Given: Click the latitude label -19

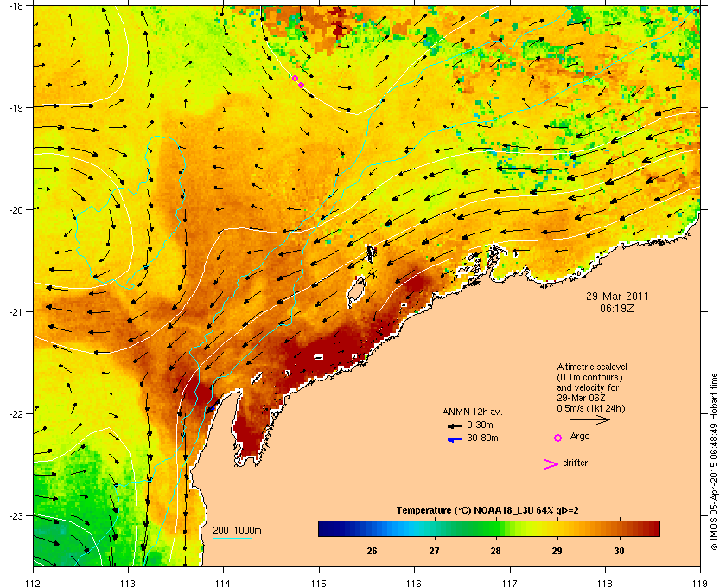Looking at the screenshot, I should click(16, 107).
